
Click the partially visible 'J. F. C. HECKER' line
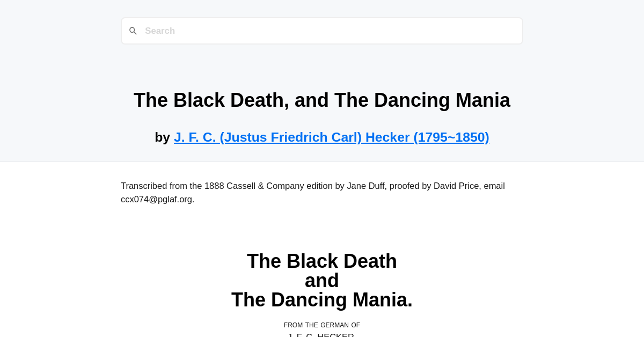pos(322,335)
